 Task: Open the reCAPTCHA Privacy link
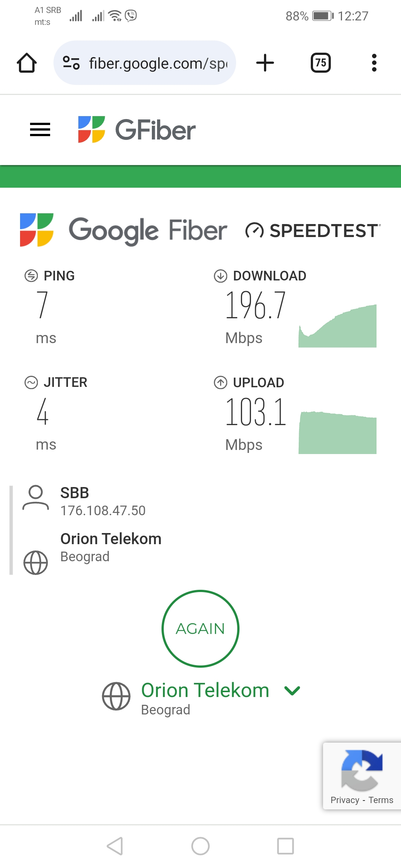point(345,800)
